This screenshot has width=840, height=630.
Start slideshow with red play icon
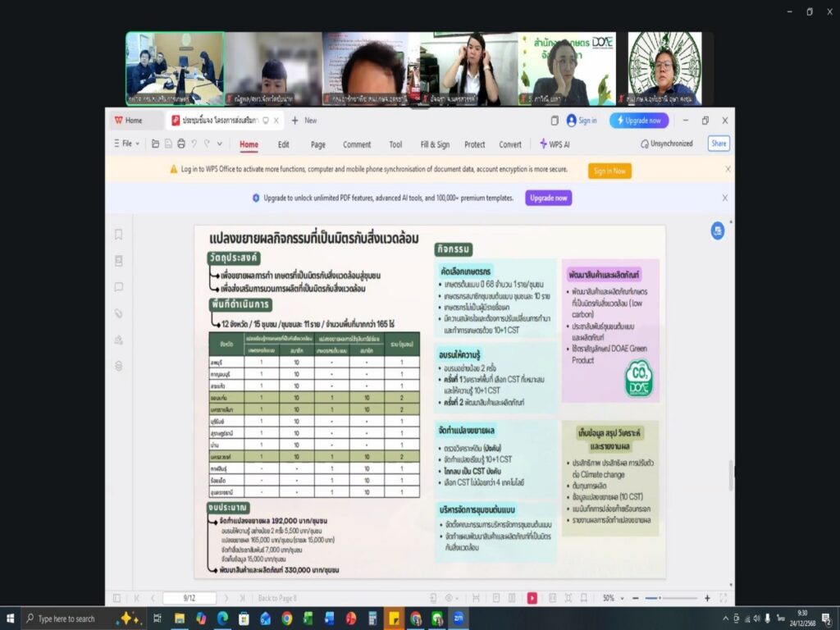532,598
